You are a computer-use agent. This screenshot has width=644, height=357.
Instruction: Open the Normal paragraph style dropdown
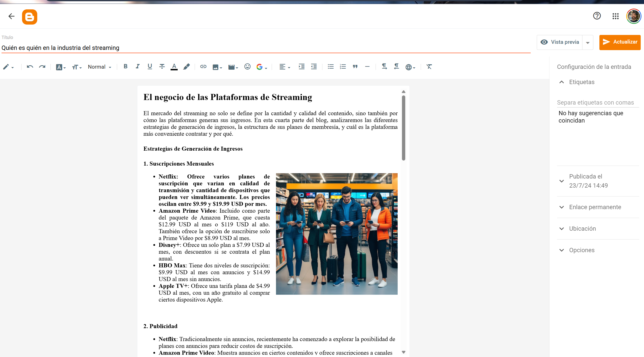pyautogui.click(x=100, y=67)
